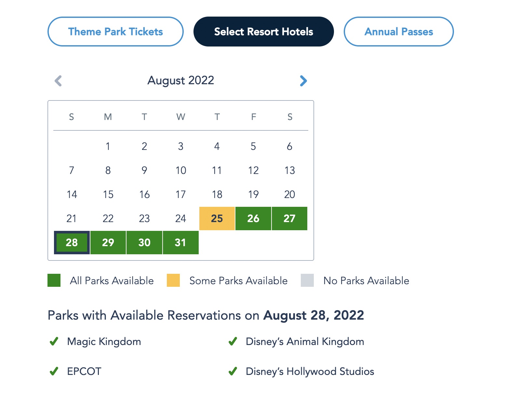Select the highlighted date August 28
532x398 pixels.
(x=72, y=243)
